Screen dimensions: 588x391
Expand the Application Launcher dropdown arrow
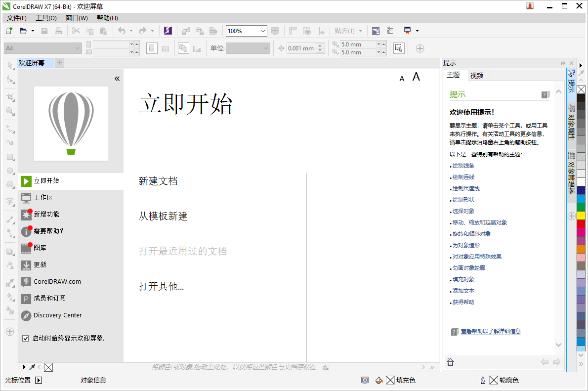point(417,31)
